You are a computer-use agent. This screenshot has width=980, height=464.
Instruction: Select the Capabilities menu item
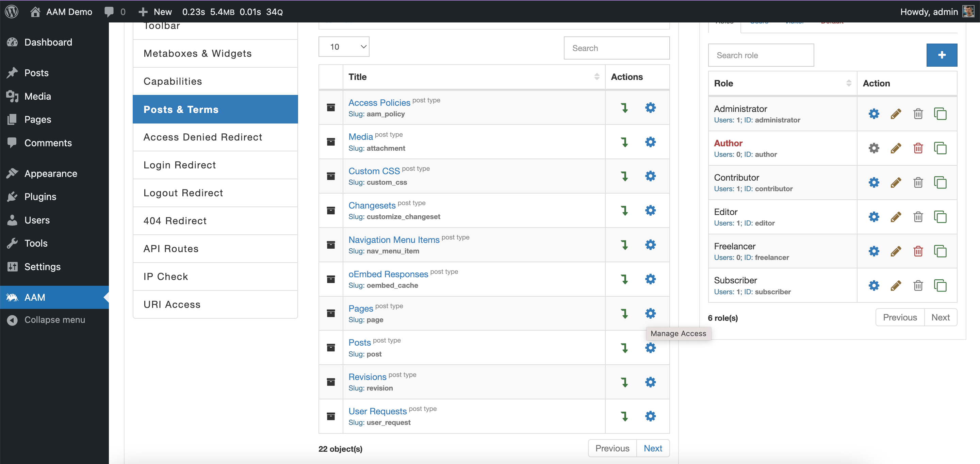(x=173, y=81)
